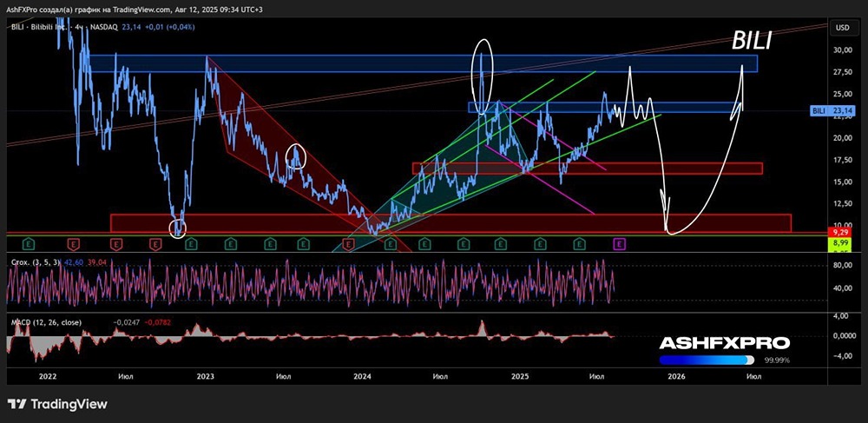The height and width of the screenshot is (423, 868).
Task: Click the 12,50 price scale value
Action: [844, 204]
